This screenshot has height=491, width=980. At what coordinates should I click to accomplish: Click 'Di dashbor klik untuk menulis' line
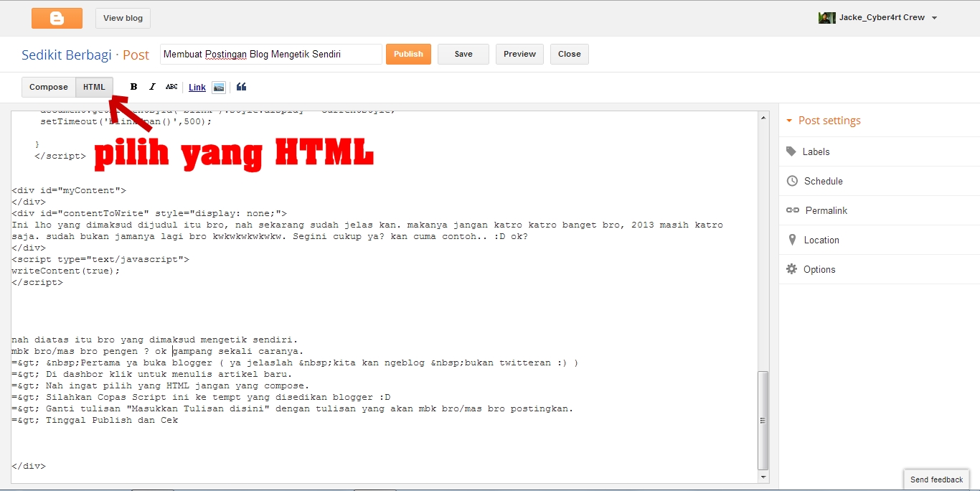(152, 374)
